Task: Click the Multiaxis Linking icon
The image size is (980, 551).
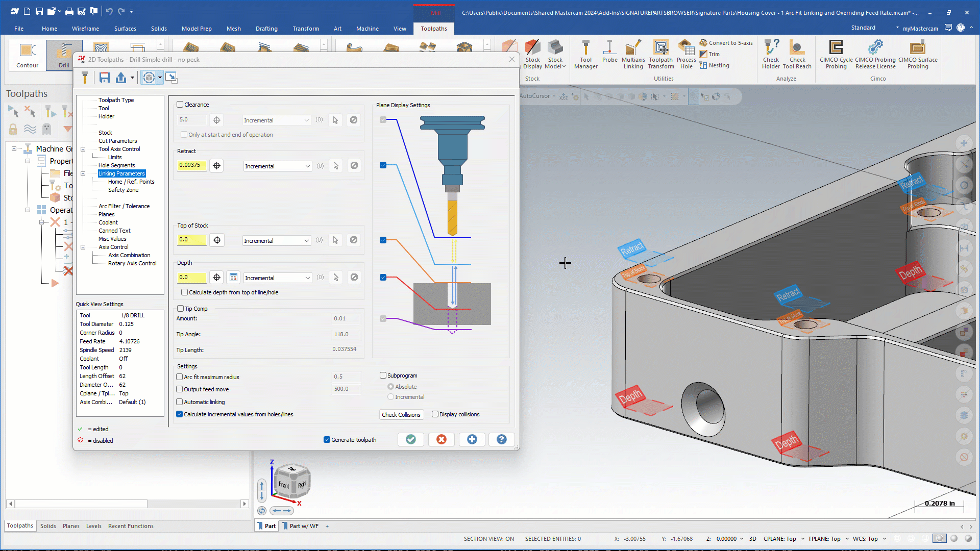Action: tap(633, 54)
